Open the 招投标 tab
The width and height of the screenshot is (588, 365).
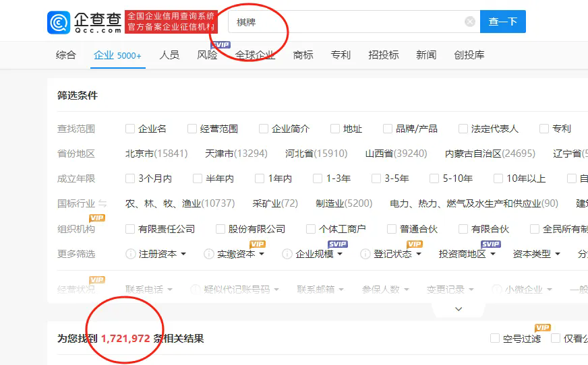click(x=383, y=55)
